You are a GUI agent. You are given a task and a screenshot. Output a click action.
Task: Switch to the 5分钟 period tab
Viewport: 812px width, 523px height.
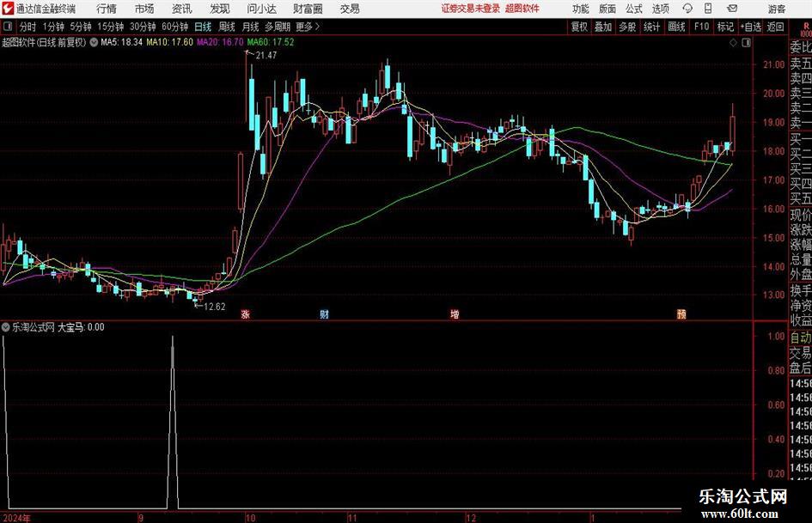click(x=81, y=27)
